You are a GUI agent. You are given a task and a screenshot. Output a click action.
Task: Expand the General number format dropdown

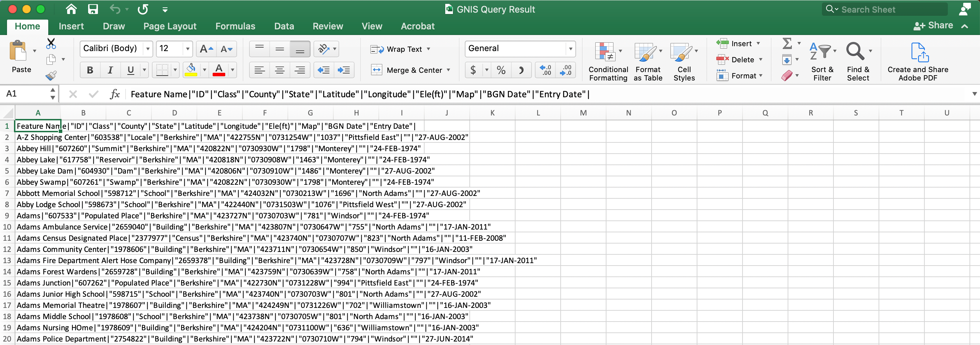570,49
